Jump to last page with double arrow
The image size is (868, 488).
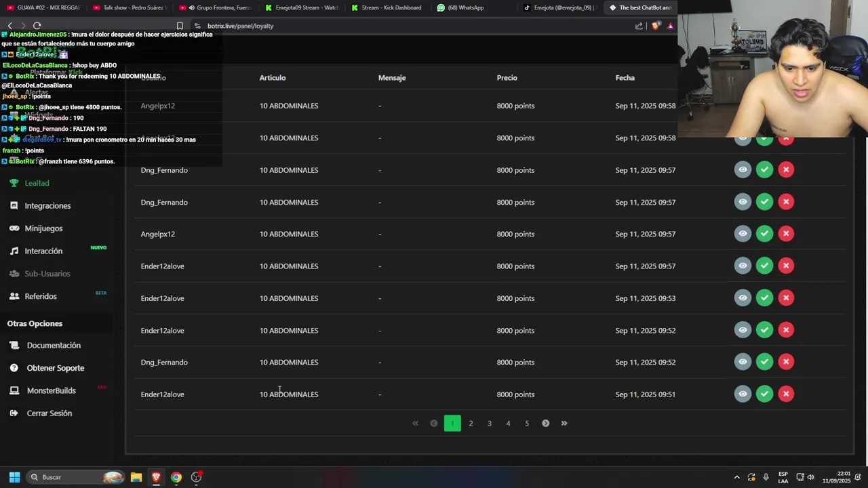[x=564, y=423]
